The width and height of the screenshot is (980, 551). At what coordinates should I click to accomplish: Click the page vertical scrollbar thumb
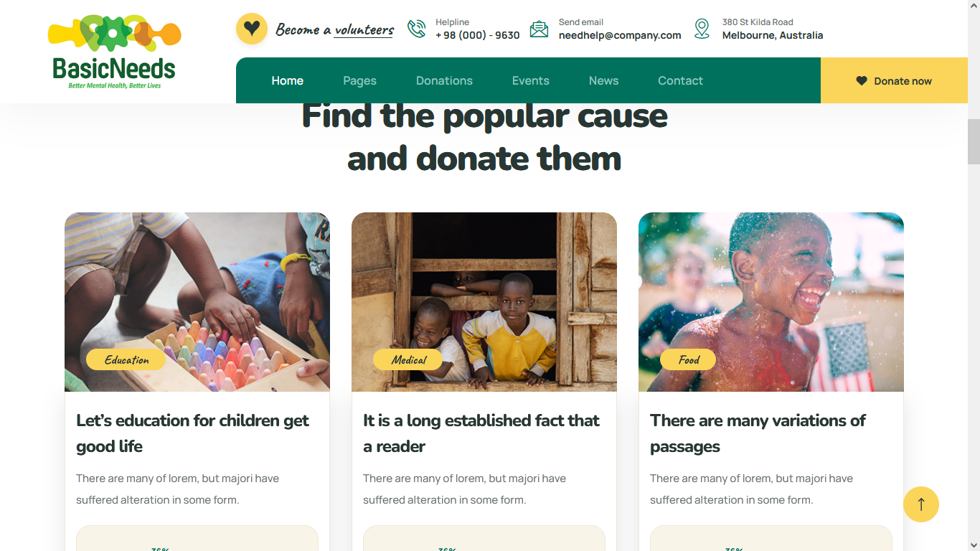pyautogui.click(x=974, y=142)
